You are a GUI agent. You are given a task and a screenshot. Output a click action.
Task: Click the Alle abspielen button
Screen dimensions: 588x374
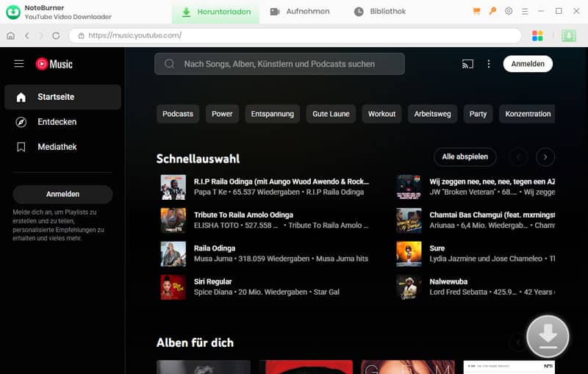465,157
